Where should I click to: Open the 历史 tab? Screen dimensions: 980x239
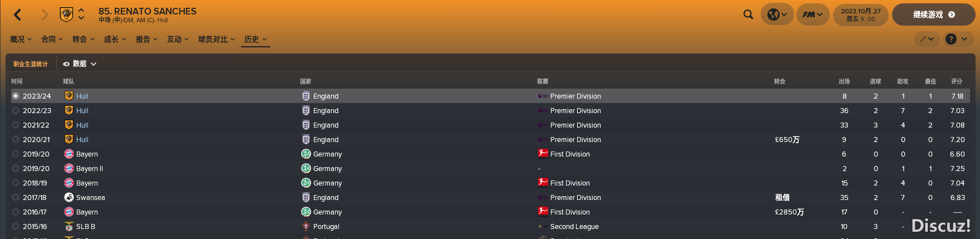pyautogui.click(x=255, y=39)
